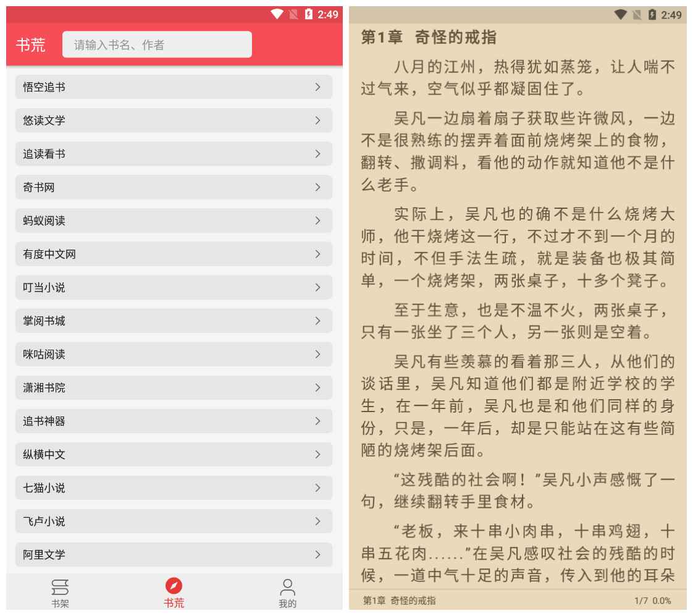
Task: Select 蚂蚁阅读 from the source list
Action: (173, 221)
